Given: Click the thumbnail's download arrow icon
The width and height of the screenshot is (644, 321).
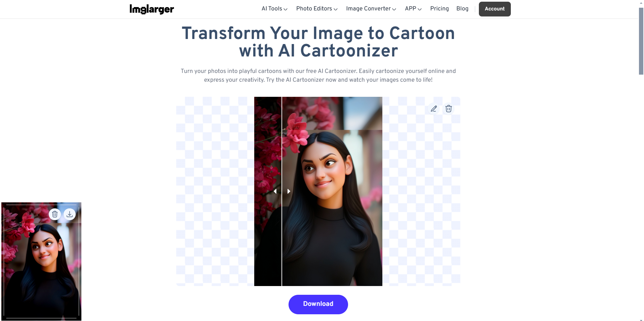Looking at the screenshot, I should [70, 214].
